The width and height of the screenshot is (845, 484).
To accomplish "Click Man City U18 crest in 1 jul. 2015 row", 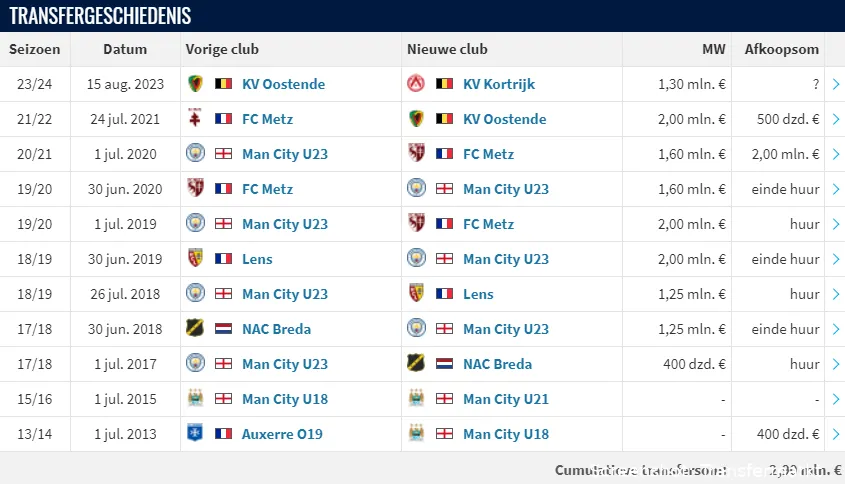I will [195, 399].
